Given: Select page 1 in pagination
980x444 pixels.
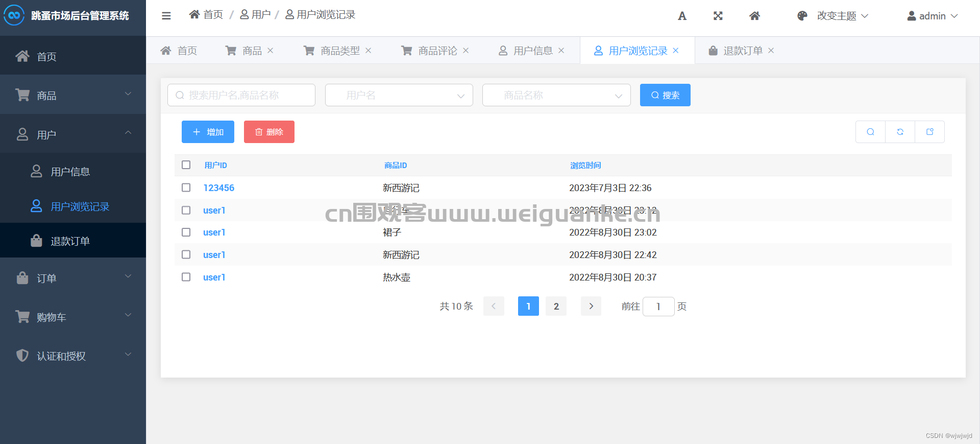Looking at the screenshot, I should 528,306.
